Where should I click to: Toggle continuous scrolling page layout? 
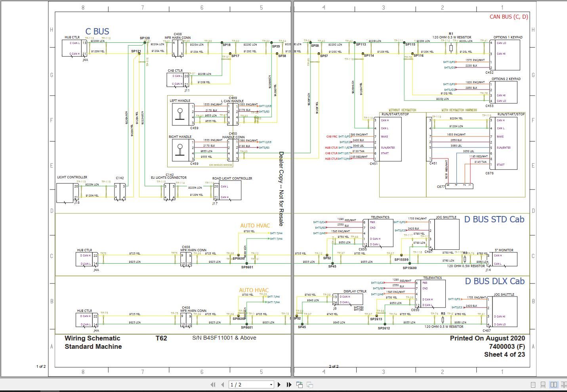(543, 384)
